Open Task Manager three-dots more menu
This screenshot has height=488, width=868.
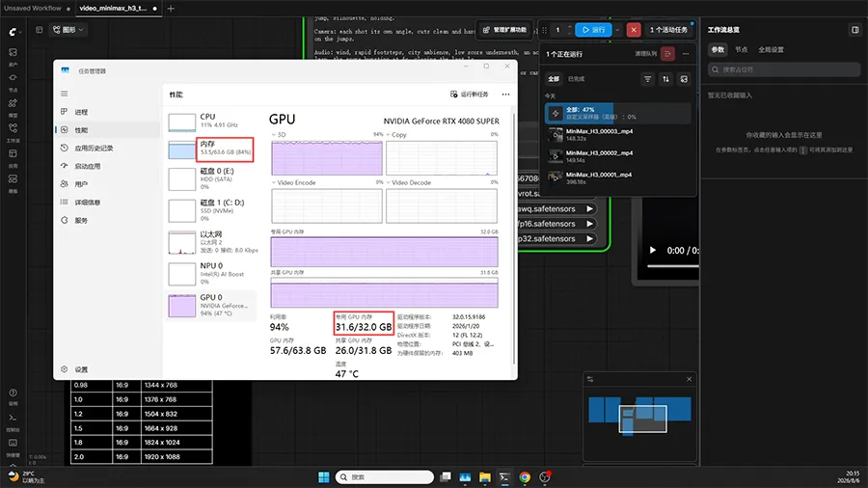(505, 95)
